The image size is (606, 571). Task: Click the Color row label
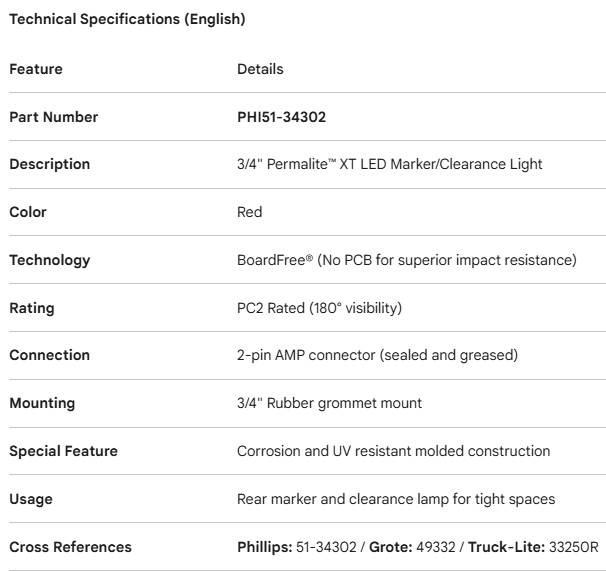[28, 212]
